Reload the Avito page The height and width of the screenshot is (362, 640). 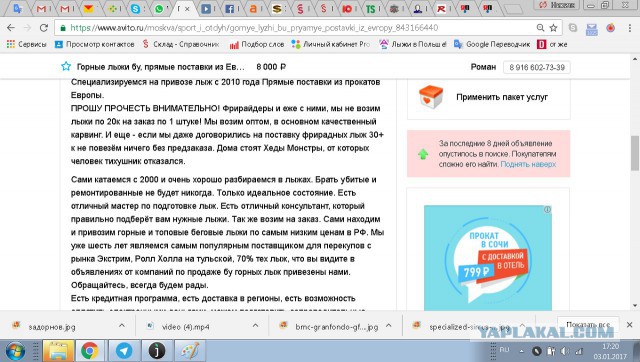point(44,28)
